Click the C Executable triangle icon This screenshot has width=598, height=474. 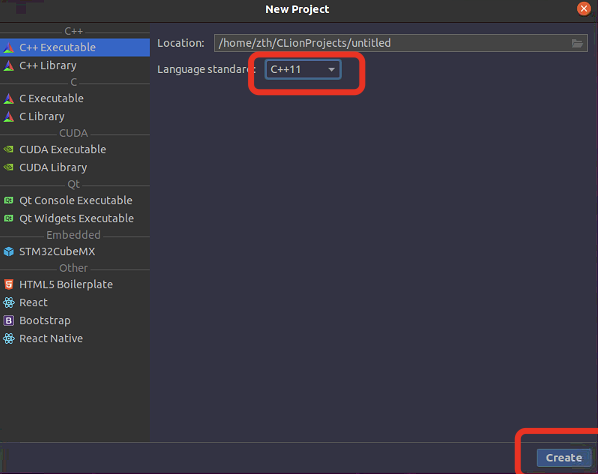[9, 99]
